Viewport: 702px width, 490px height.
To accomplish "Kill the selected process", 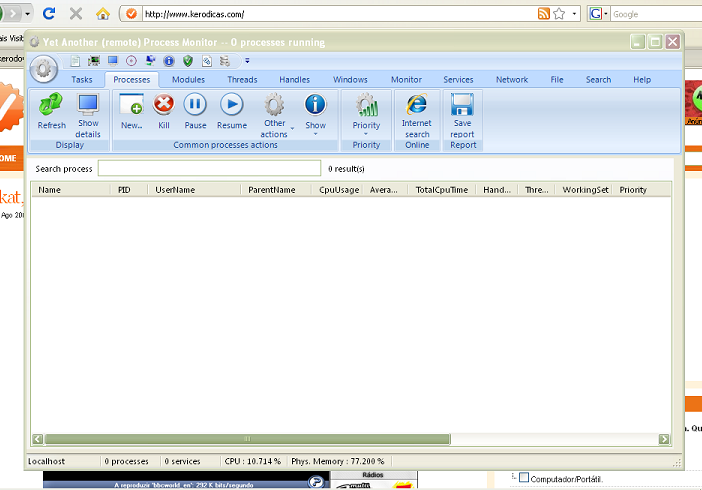I will (x=164, y=111).
